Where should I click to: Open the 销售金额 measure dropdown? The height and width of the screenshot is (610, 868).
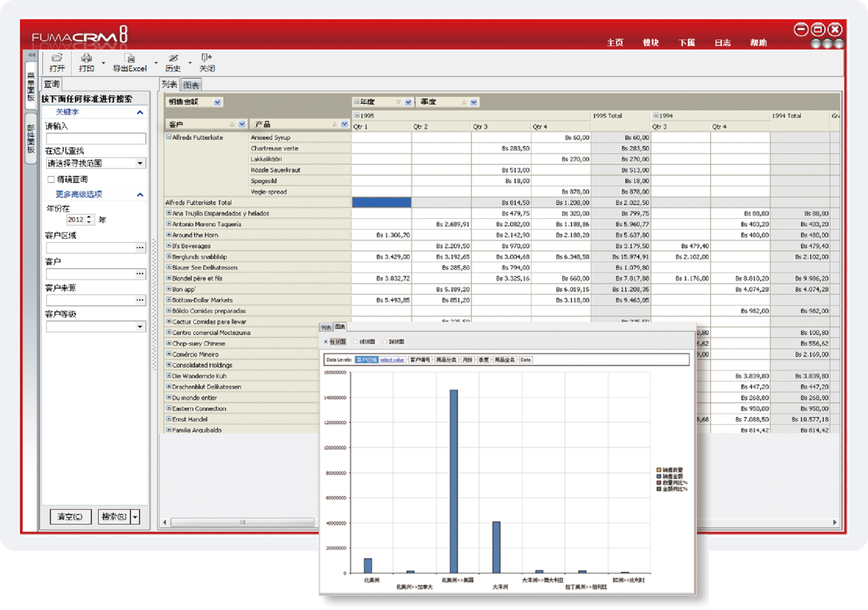tap(218, 102)
